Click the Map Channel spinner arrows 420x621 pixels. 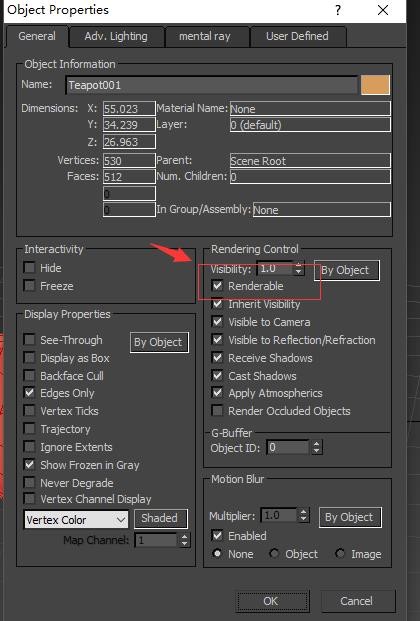(184, 540)
